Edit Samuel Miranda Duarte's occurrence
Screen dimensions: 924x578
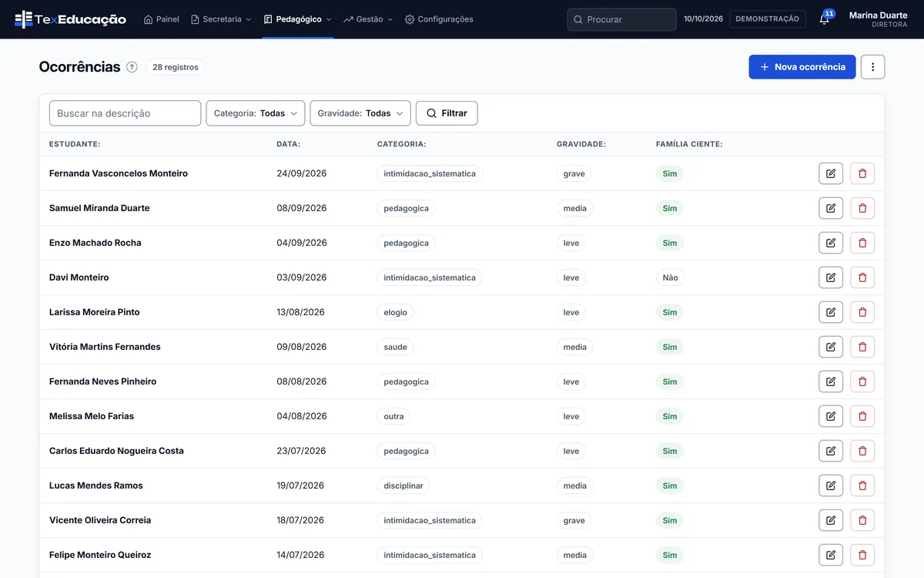[x=831, y=208]
